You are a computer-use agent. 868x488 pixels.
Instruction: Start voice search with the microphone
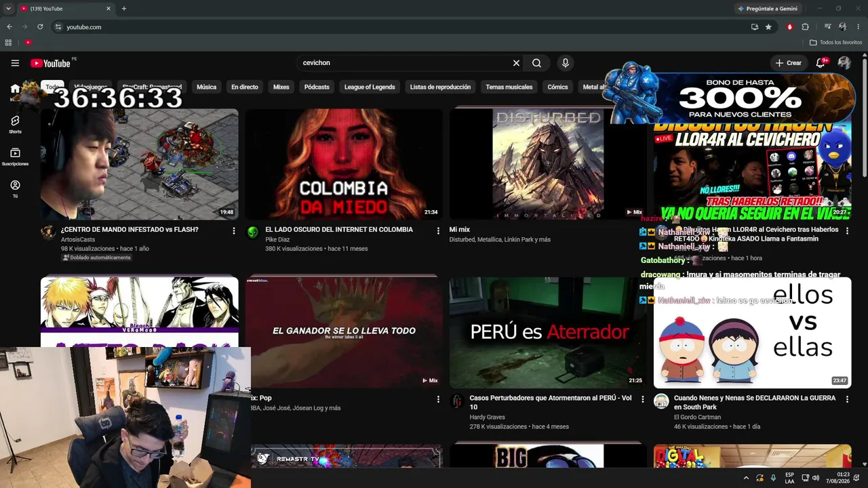point(566,63)
